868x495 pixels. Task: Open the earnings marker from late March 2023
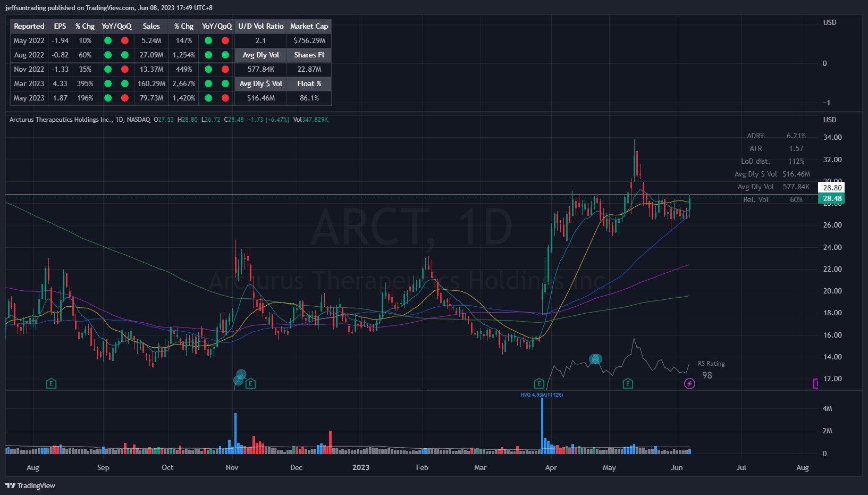[x=538, y=383]
